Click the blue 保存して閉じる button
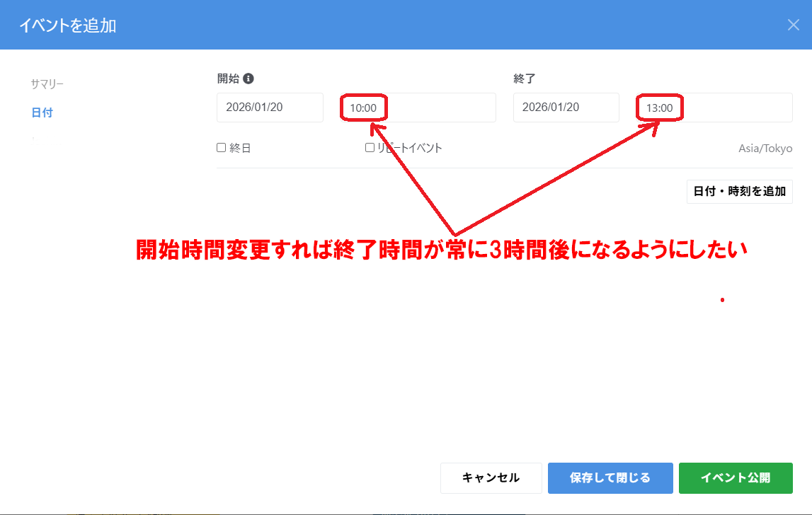Image resolution: width=812 pixels, height=515 pixels. click(610, 478)
